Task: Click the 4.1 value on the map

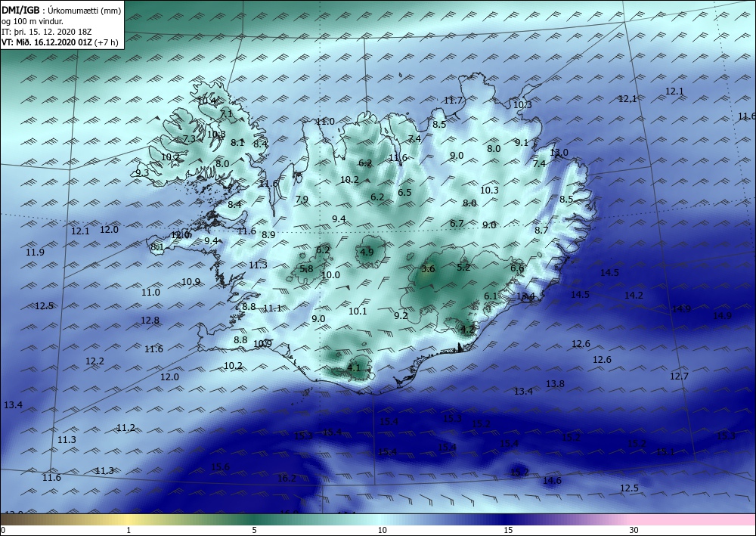Action: (354, 367)
